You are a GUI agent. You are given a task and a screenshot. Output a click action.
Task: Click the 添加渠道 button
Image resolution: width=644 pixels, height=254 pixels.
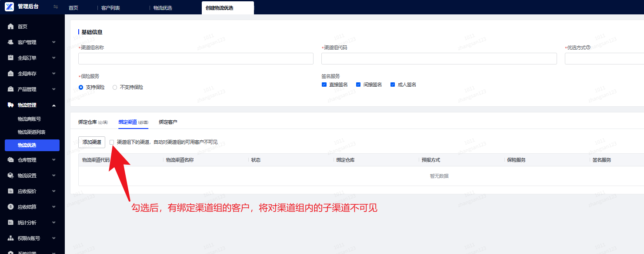[92, 142]
